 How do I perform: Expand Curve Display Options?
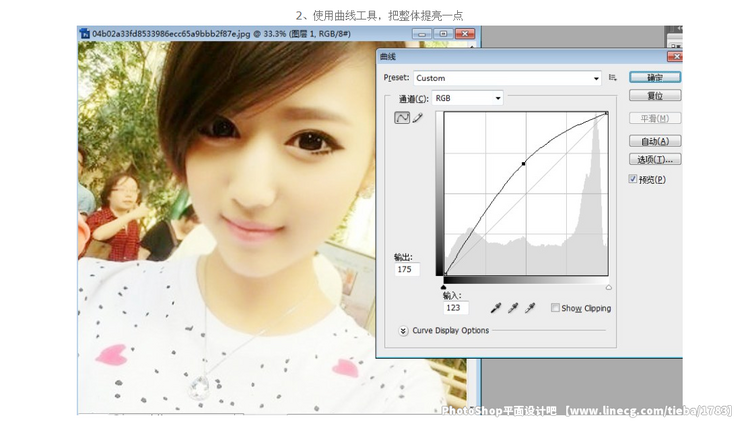(x=403, y=331)
